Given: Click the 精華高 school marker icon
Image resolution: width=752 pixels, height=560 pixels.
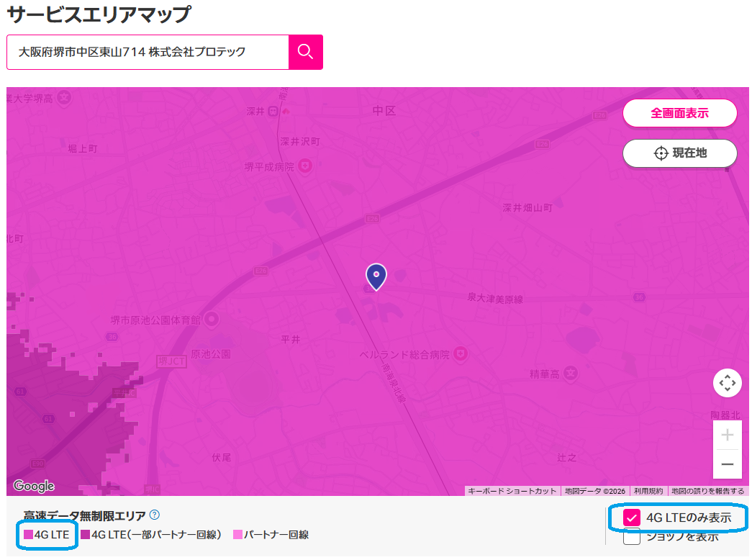Looking at the screenshot, I should click(x=570, y=373).
